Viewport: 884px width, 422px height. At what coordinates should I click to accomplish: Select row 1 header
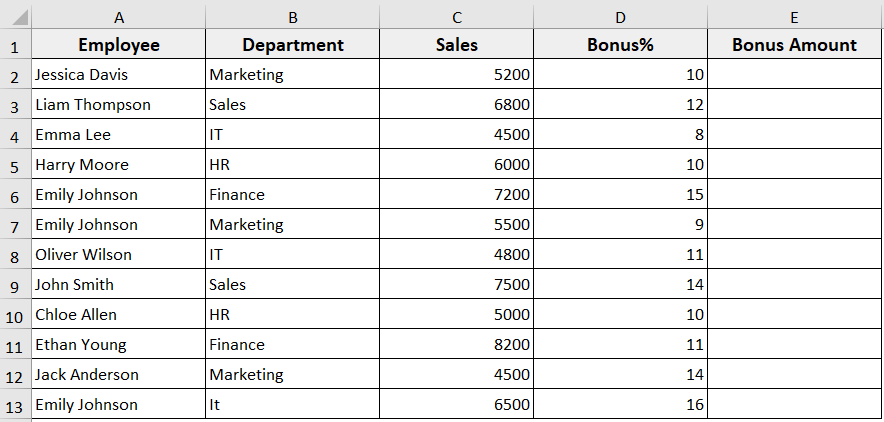point(16,45)
